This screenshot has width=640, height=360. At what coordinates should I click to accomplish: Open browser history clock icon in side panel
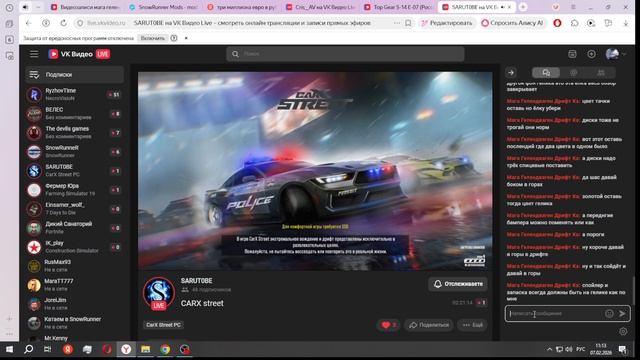[9, 8]
